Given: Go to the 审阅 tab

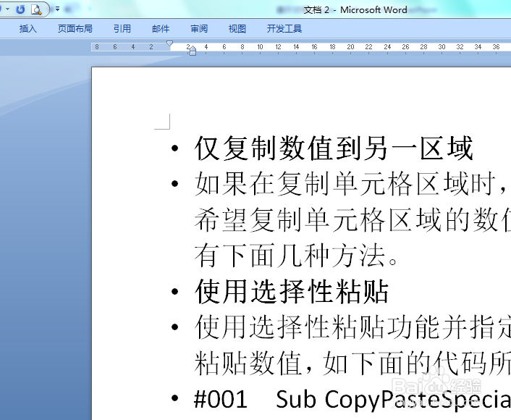Looking at the screenshot, I should coord(199,29).
